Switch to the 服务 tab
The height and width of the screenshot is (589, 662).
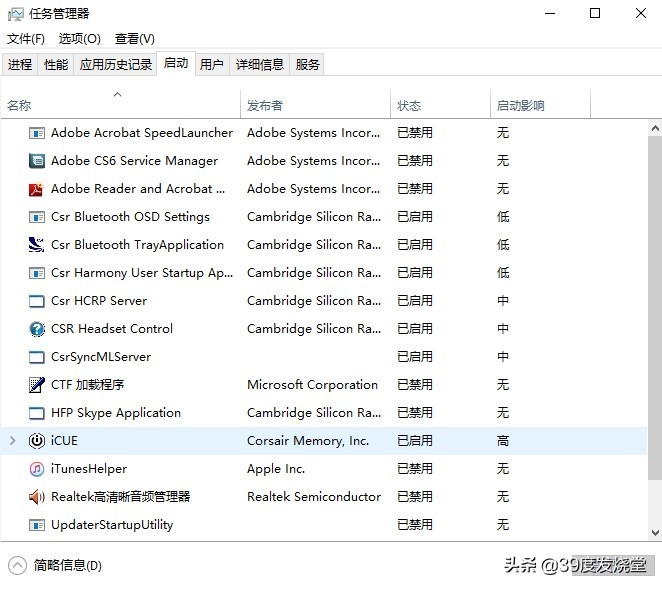[x=307, y=65]
